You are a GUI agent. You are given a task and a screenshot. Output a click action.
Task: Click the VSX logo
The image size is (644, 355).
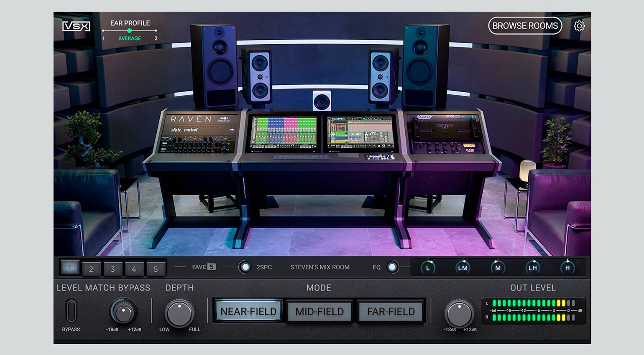76,26
